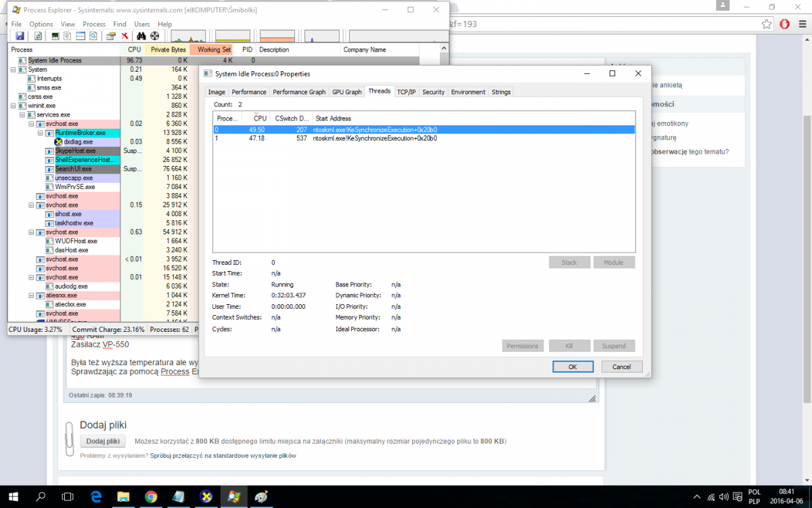Viewport: 812px width, 508px height.
Task: Click the crosshair Find Window's Process icon
Action: [x=155, y=36]
